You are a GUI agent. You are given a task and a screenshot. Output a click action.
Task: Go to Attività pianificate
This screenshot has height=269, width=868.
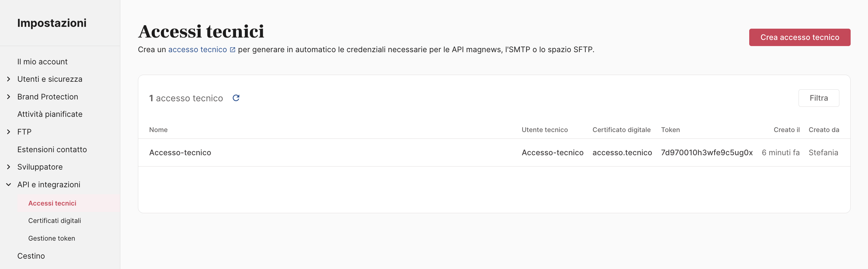click(x=50, y=114)
